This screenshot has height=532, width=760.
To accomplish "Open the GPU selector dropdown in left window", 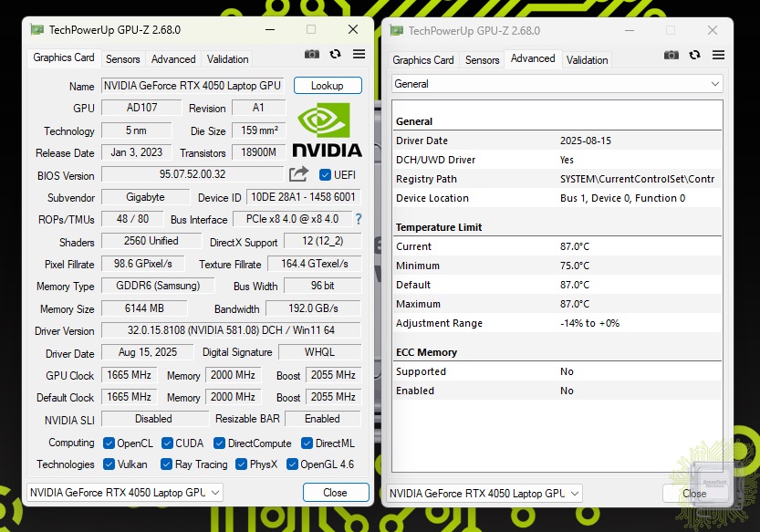I will (x=125, y=493).
